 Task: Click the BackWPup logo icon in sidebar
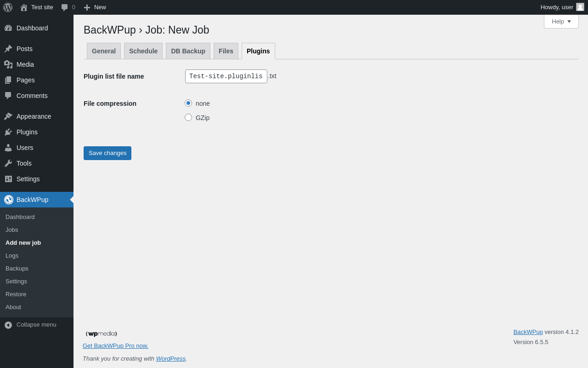click(9, 200)
